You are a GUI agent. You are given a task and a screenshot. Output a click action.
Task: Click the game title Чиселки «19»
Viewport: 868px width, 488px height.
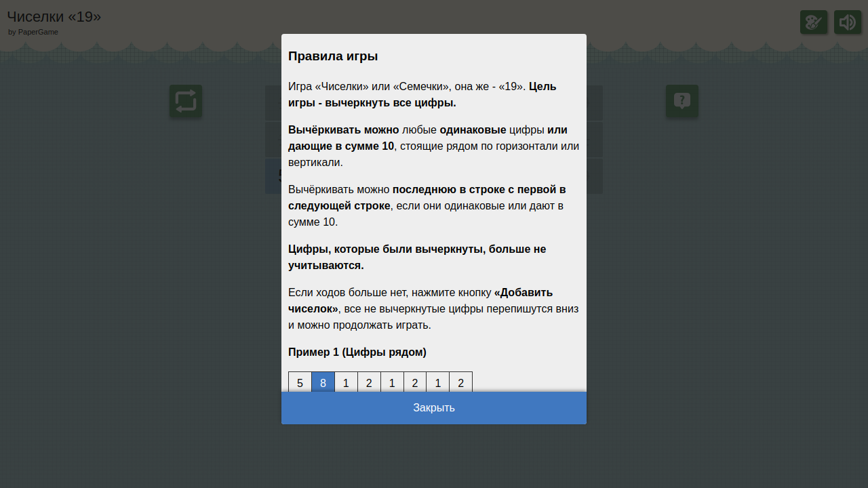click(x=54, y=17)
